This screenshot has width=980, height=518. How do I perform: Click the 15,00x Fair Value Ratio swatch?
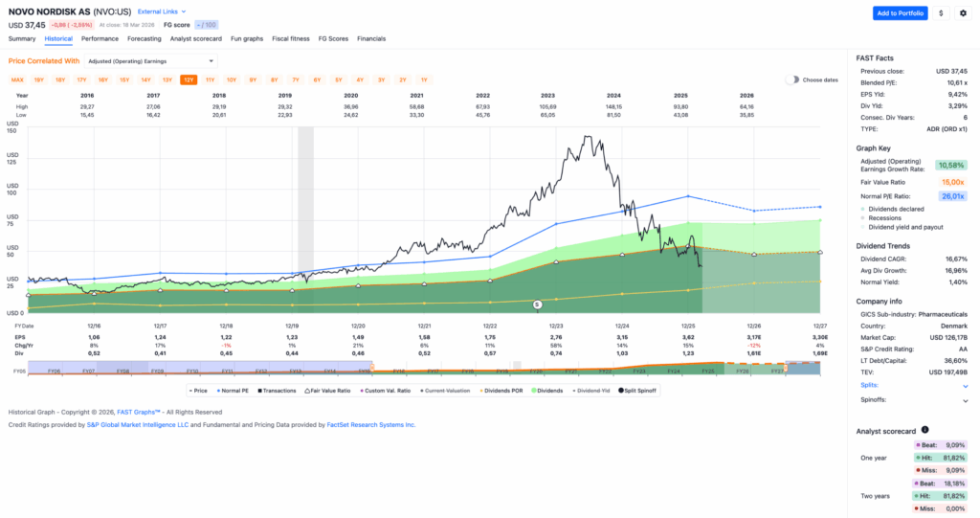tap(952, 182)
